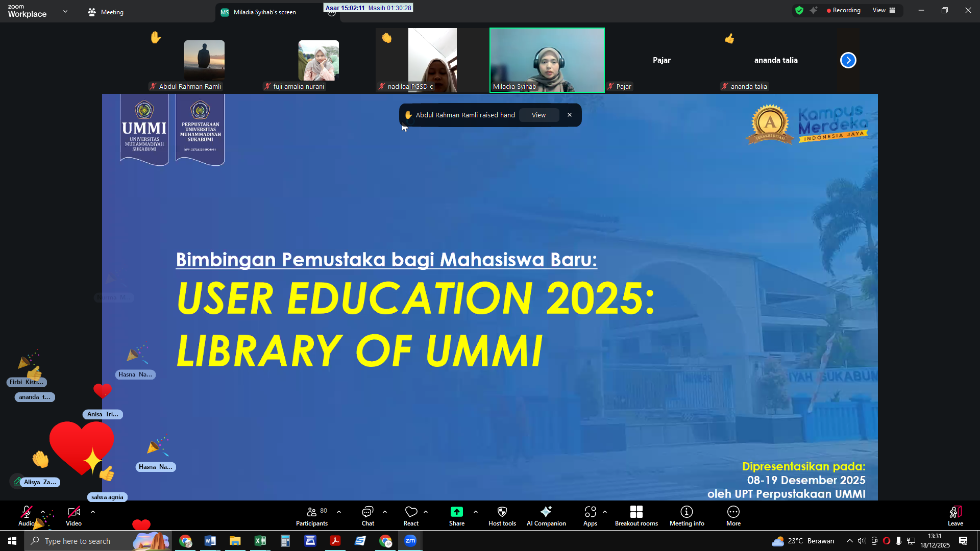Image resolution: width=980 pixels, height=551 pixels.
Task: Switch to the Meeting tab
Action: click(105, 12)
